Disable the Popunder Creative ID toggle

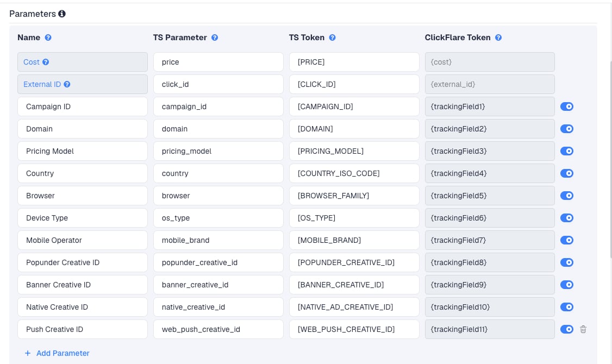tap(567, 262)
